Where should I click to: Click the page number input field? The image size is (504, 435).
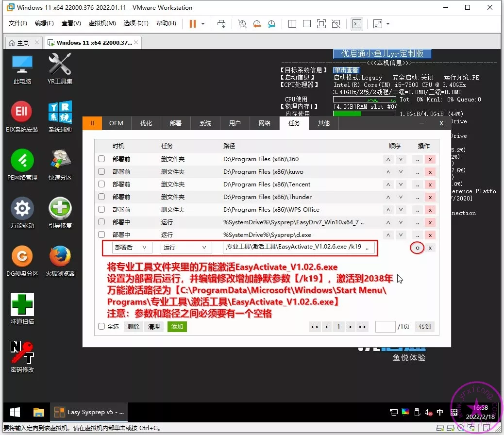tap(385, 326)
